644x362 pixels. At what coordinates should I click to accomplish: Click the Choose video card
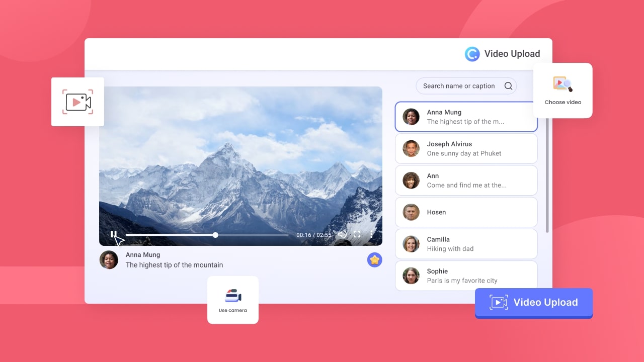click(562, 90)
